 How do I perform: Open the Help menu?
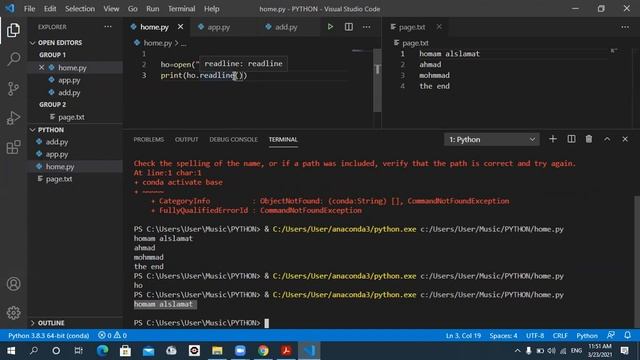click(211, 9)
